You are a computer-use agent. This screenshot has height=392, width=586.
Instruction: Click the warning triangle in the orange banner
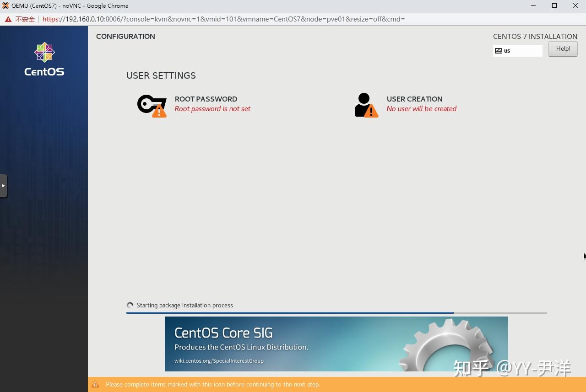96,384
